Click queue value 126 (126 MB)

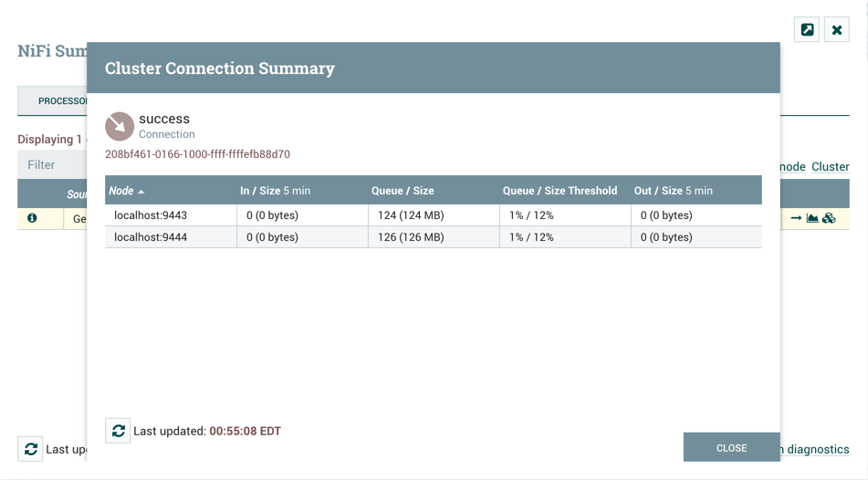[411, 237]
